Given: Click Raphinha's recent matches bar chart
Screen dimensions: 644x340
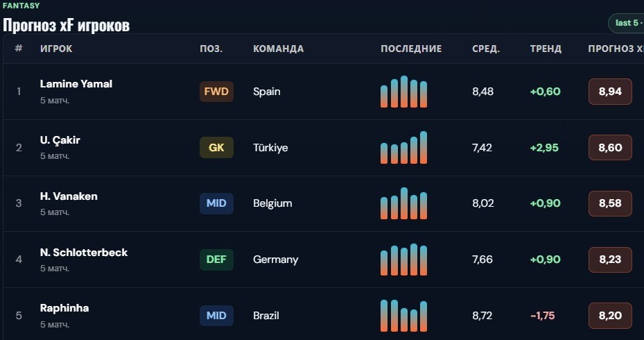Looking at the screenshot, I should 403,315.
